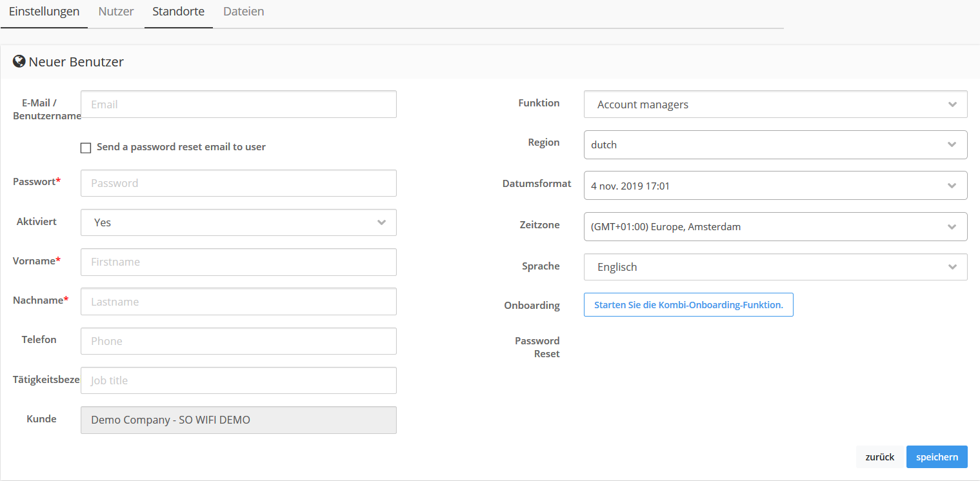Click the zurück button
The height and width of the screenshot is (481, 980).
tap(880, 456)
